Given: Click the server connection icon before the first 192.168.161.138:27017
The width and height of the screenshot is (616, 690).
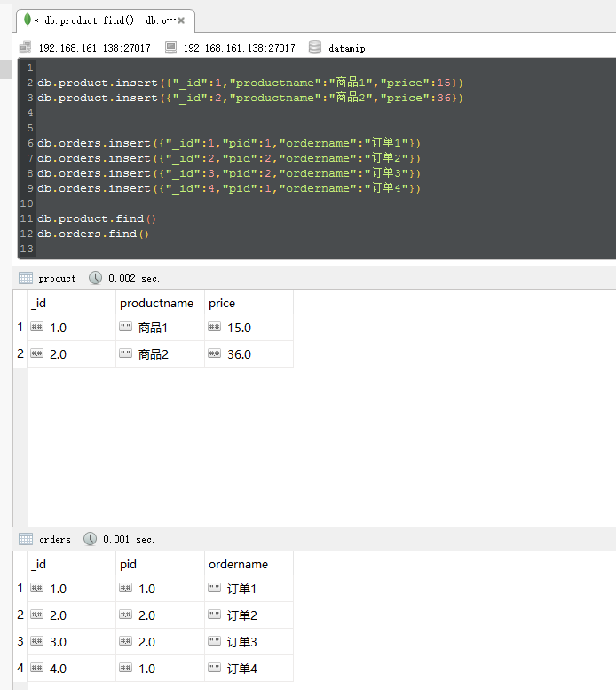Looking at the screenshot, I should click(x=26, y=47).
